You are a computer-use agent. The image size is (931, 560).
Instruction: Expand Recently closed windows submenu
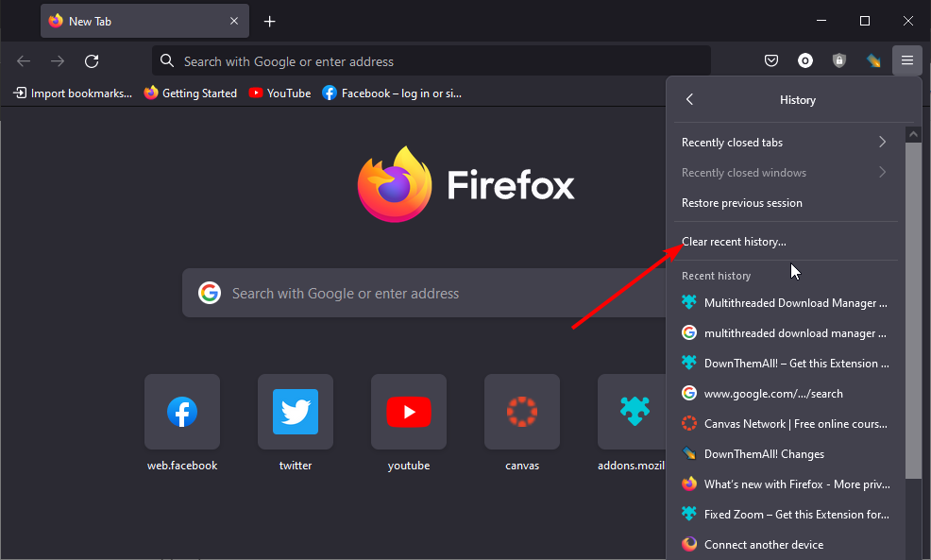pos(786,173)
